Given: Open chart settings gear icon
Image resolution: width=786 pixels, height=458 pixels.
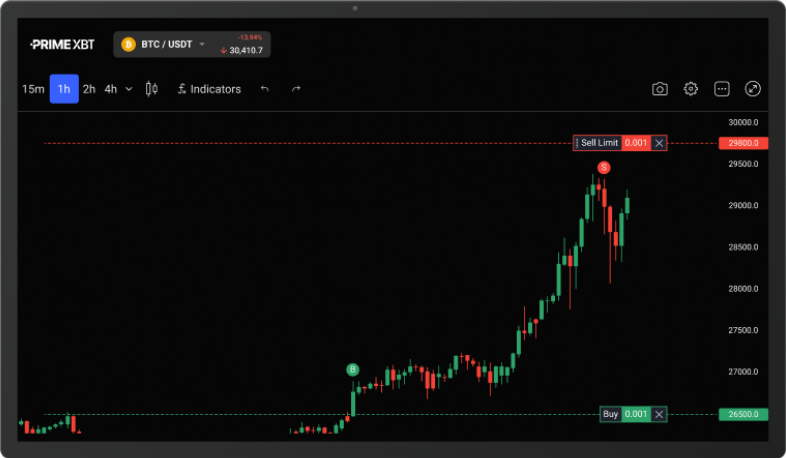Looking at the screenshot, I should 691,89.
